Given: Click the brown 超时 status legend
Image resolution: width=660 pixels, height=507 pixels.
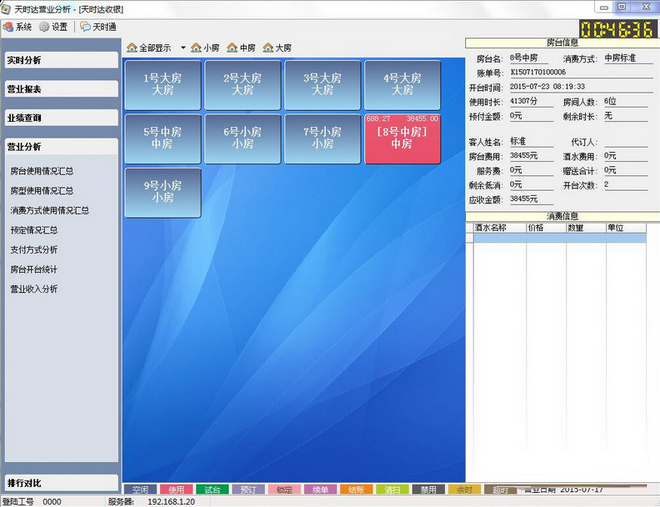Looking at the screenshot, I should (500, 490).
